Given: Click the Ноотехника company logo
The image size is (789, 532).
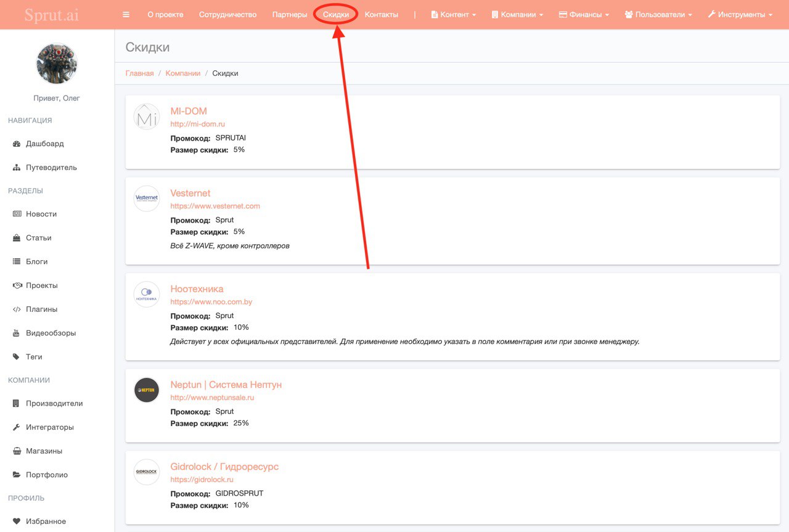Looking at the screenshot, I should point(147,294).
